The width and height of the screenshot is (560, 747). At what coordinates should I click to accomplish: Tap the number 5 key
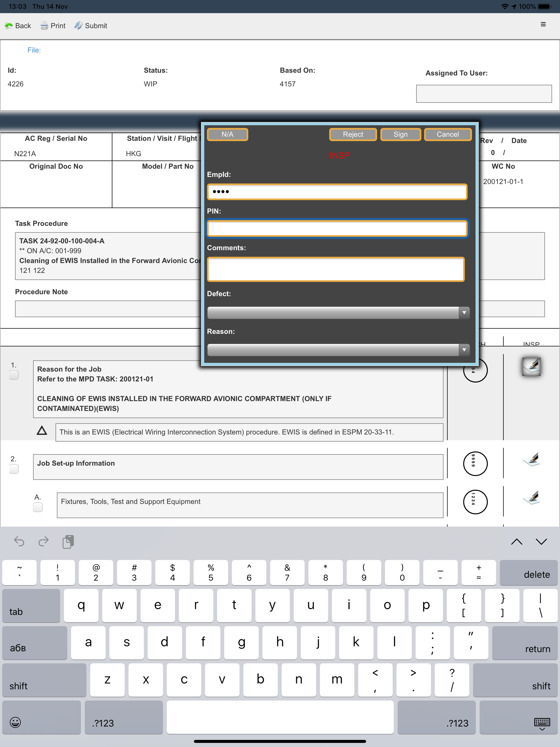point(211,573)
